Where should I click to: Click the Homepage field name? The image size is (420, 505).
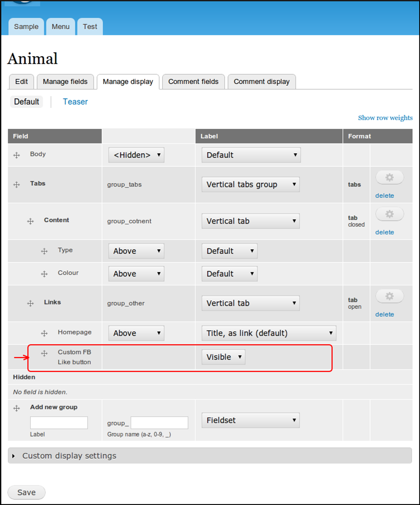pyautogui.click(x=75, y=332)
